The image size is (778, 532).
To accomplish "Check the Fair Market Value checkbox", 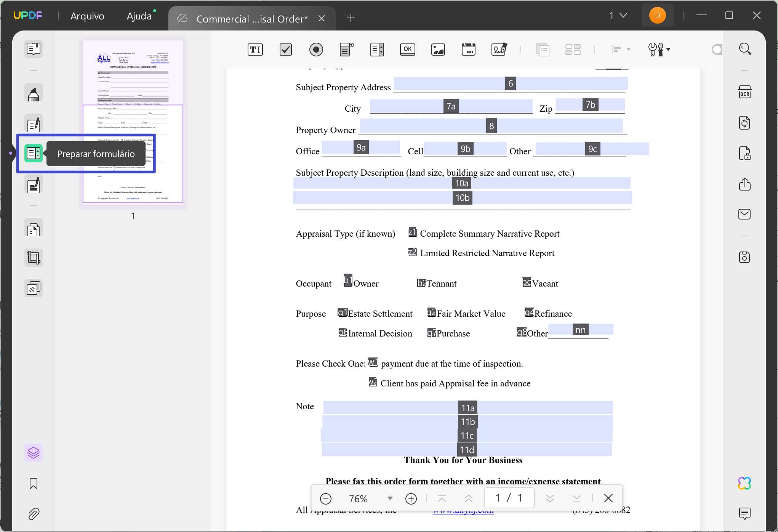I will 431,312.
